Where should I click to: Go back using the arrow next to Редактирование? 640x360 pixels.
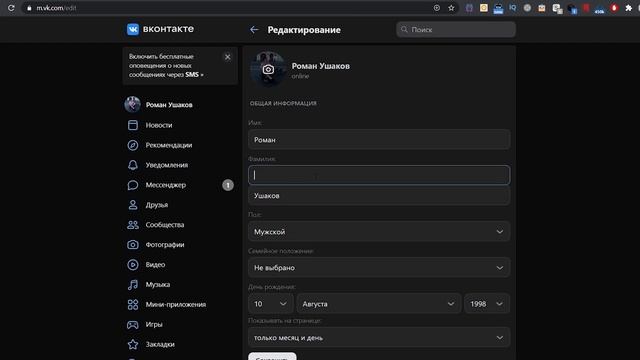click(254, 30)
